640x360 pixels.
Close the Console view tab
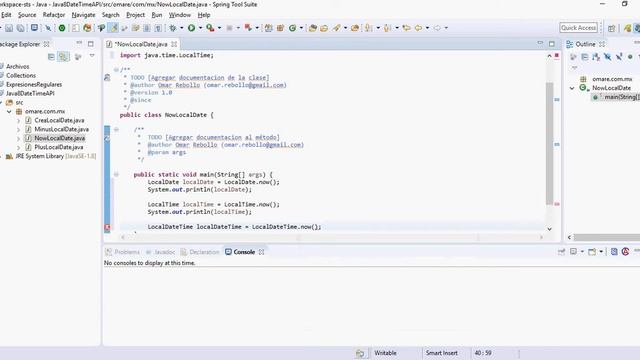[261, 252]
